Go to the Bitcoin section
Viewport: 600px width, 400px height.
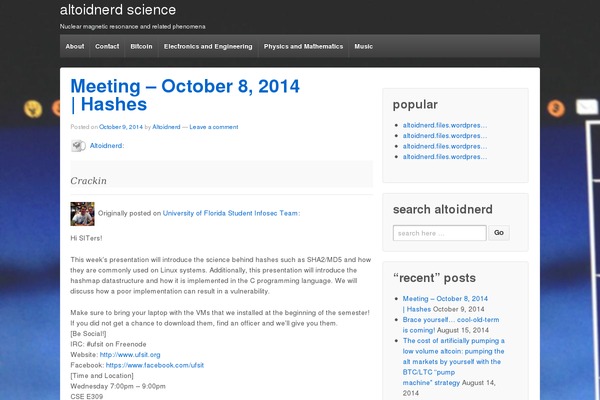tap(141, 46)
